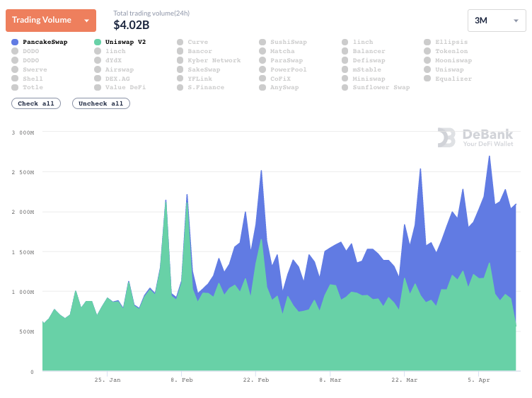Turn on the CoFiX legend entry
This screenshot has height=398, width=532.
(x=274, y=79)
